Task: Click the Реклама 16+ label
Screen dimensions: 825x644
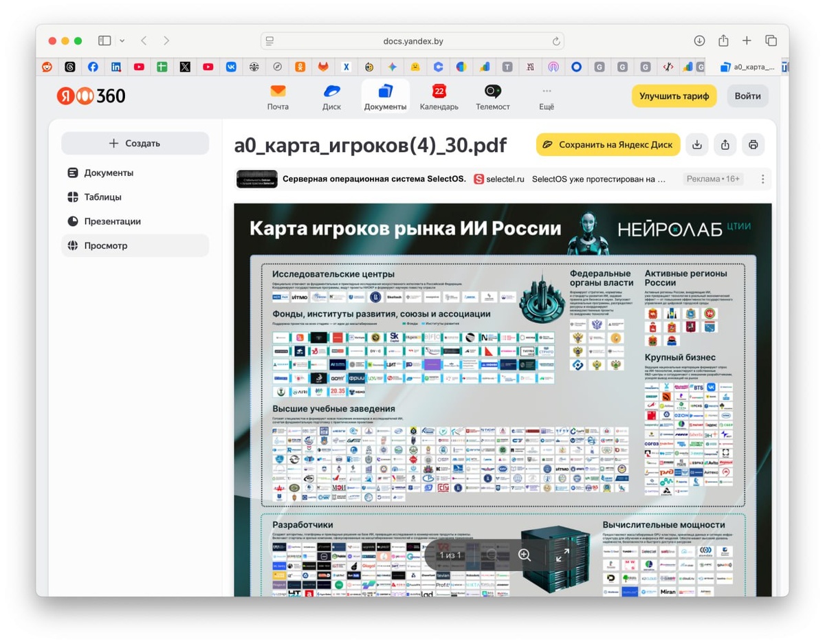Action: 713,179
